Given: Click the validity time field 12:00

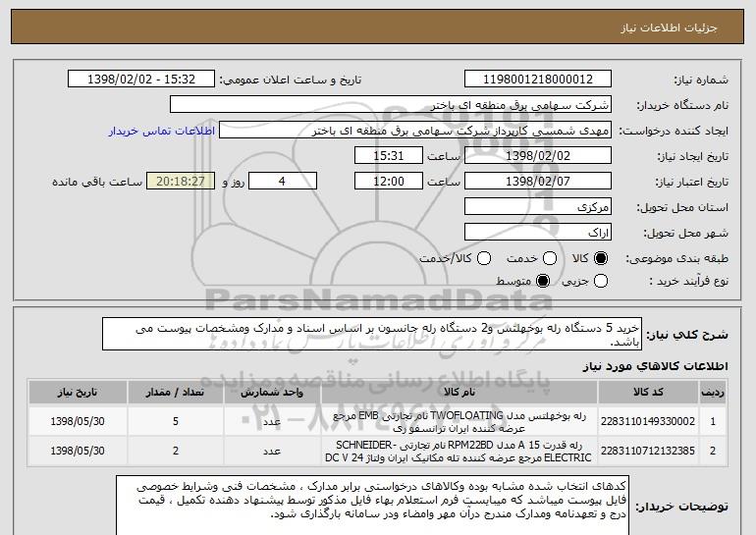Looking at the screenshot, I should (x=389, y=182).
